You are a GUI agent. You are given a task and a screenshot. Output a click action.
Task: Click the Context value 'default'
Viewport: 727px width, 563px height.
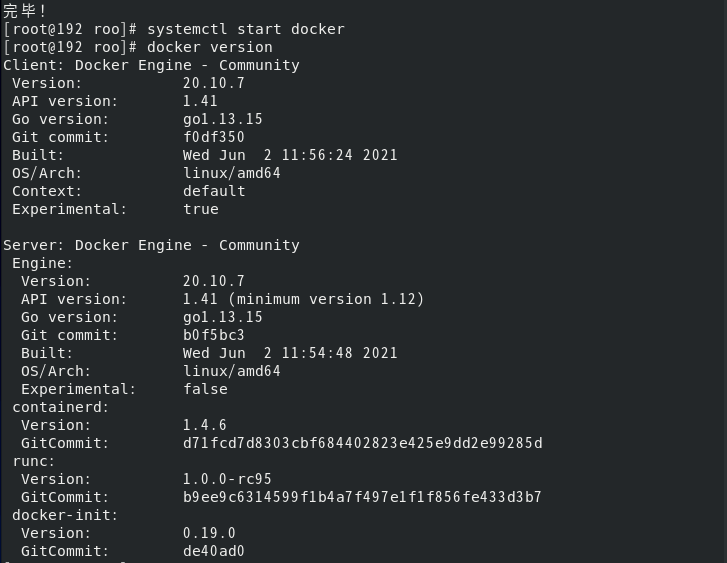pyautogui.click(x=214, y=191)
